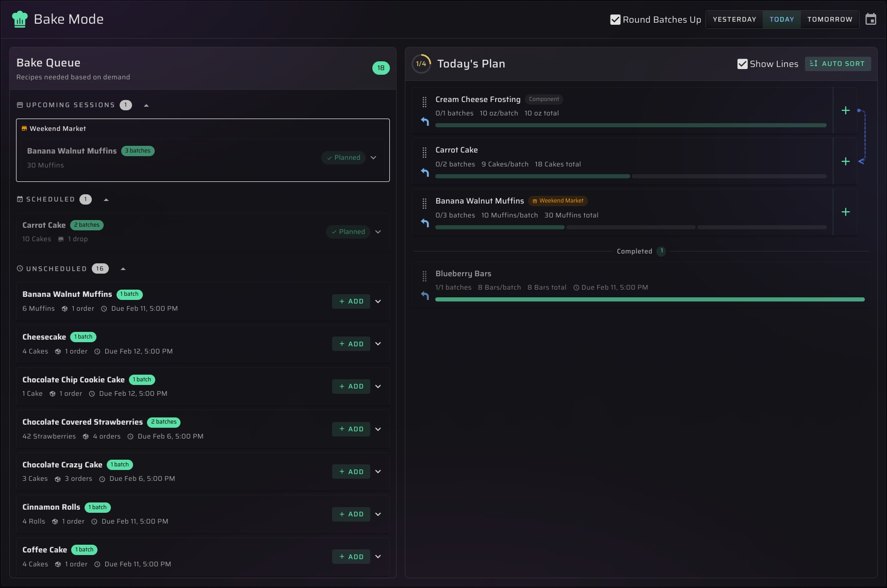This screenshot has height=588, width=887.
Task: Click the undo arrow on Carrot Cake progress
Action: (425, 173)
